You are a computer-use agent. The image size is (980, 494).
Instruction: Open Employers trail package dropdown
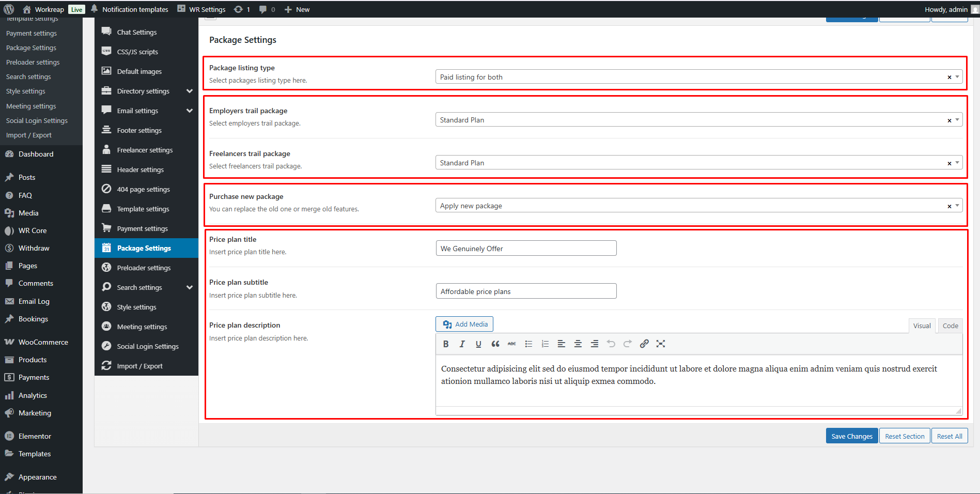tap(957, 120)
